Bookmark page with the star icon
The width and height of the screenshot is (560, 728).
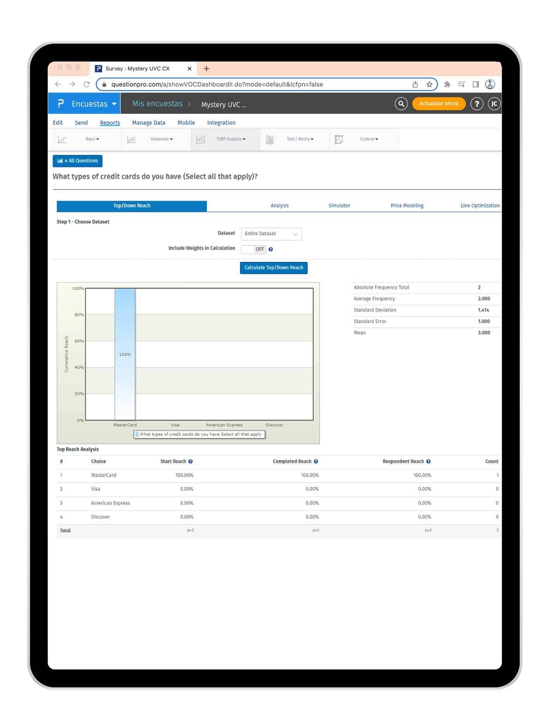coord(429,84)
